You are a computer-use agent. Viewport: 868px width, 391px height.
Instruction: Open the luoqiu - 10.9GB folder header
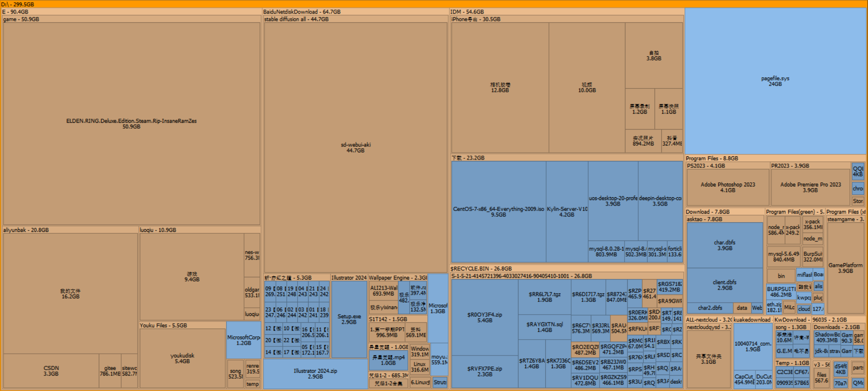pyautogui.click(x=200, y=230)
